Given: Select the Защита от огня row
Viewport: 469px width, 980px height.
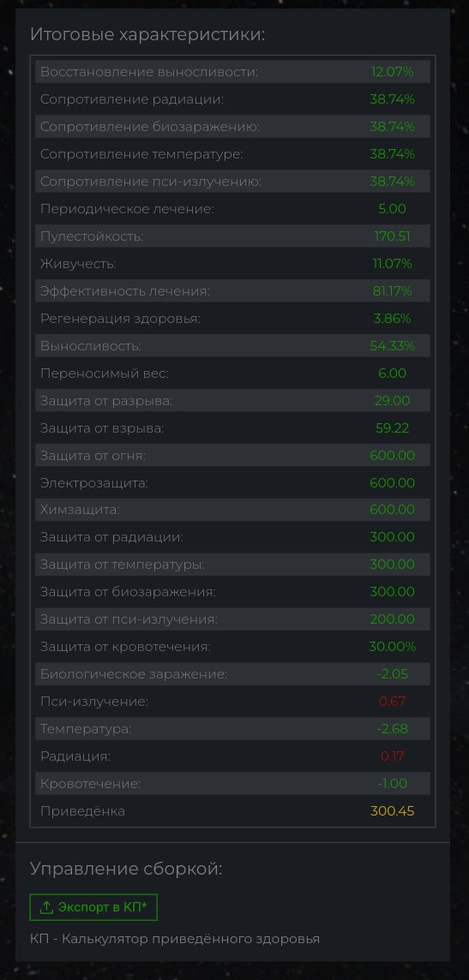Looking at the screenshot, I should coord(232,456).
